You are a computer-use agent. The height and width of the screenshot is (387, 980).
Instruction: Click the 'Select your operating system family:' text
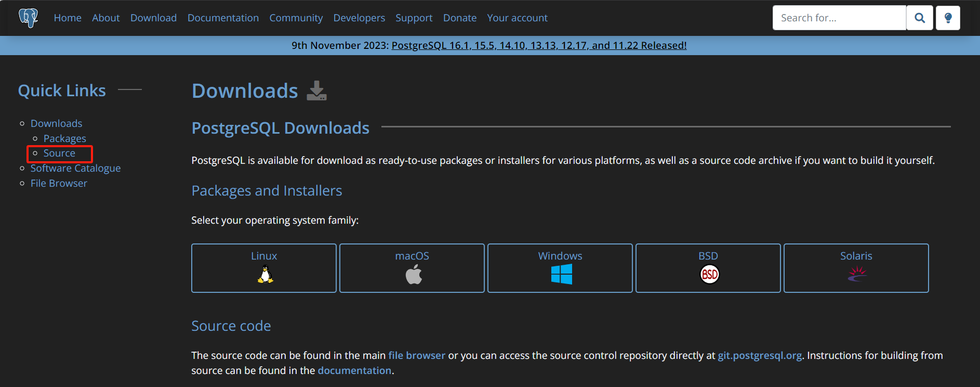275,220
